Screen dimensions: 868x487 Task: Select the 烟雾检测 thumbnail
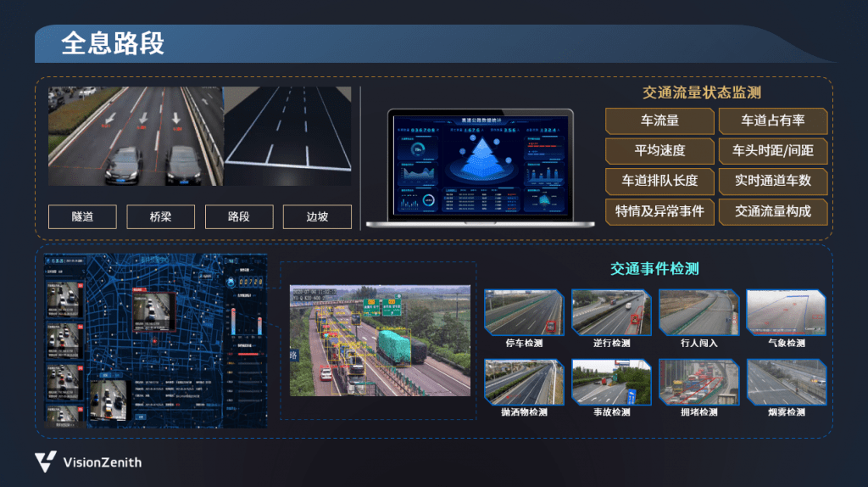tap(786, 382)
